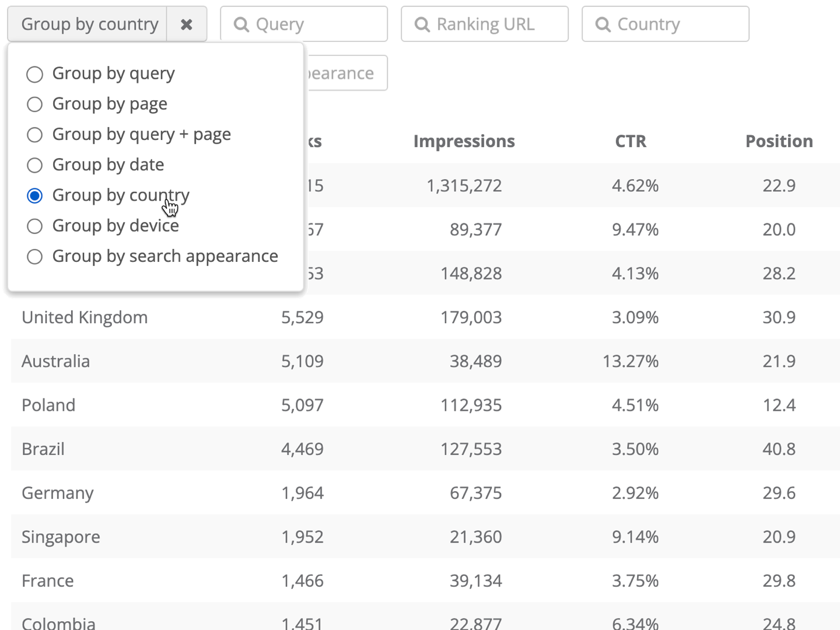The height and width of the screenshot is (630, 840).
Task: Click the 9.47% CTR value
Action: pyautogui.click(x=635, y=229)
